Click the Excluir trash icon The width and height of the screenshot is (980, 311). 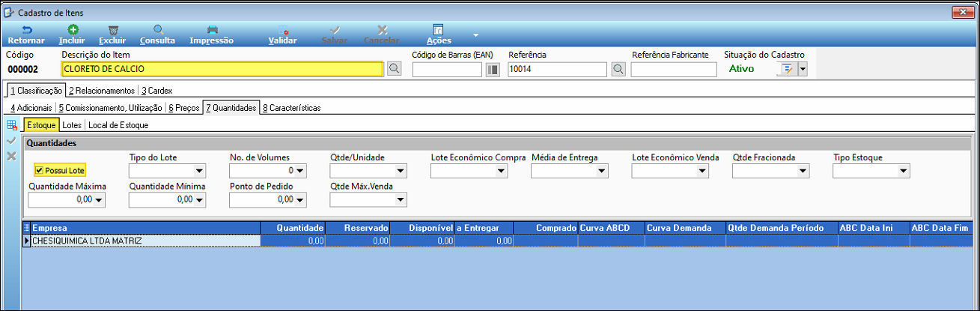point(113,30)
